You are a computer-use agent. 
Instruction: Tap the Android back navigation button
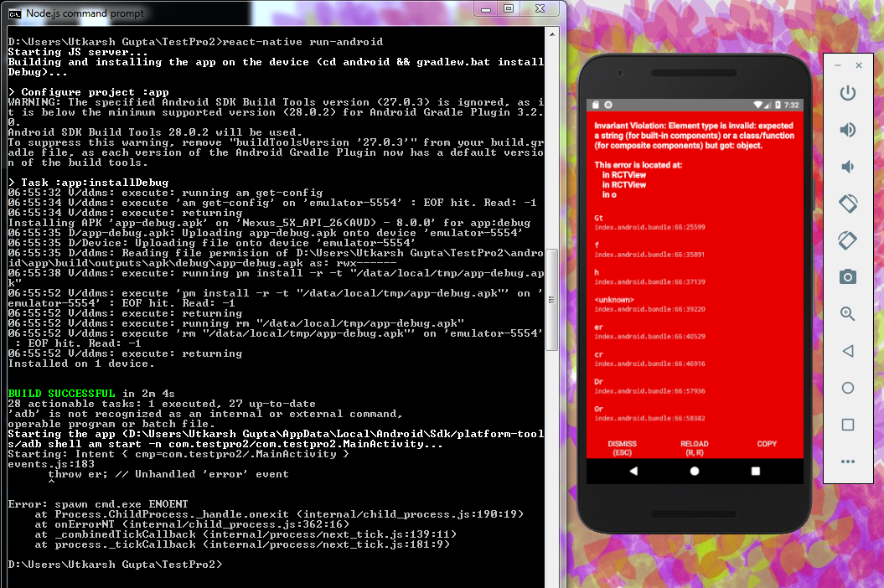click(x=633, y=471)
